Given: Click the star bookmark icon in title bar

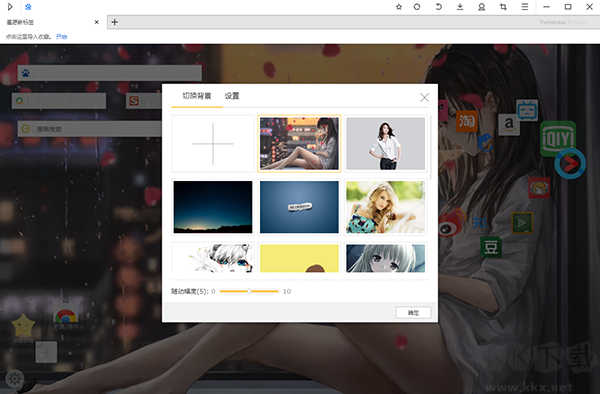Looking at the screenshot, I should click(x=399, y=7).
